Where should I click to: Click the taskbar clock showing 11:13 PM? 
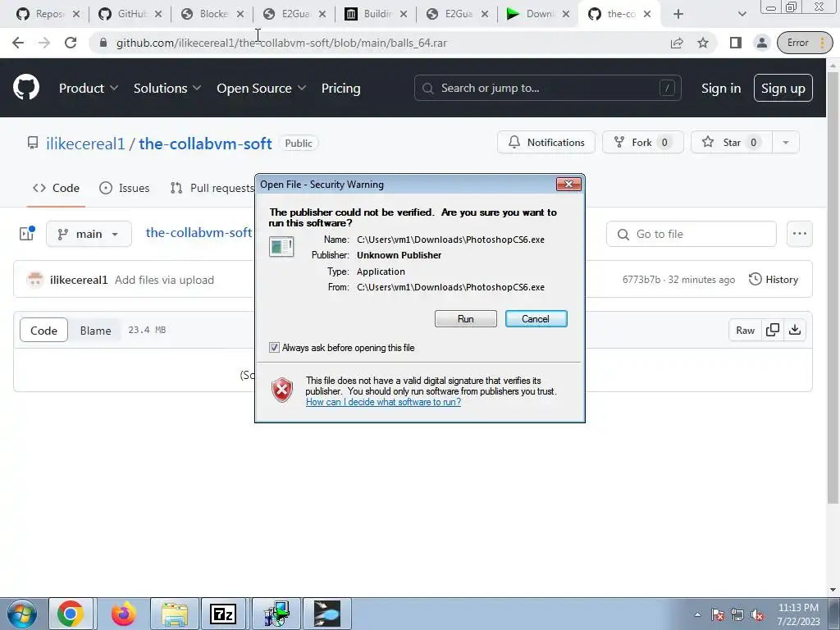(x=798, y=614)
